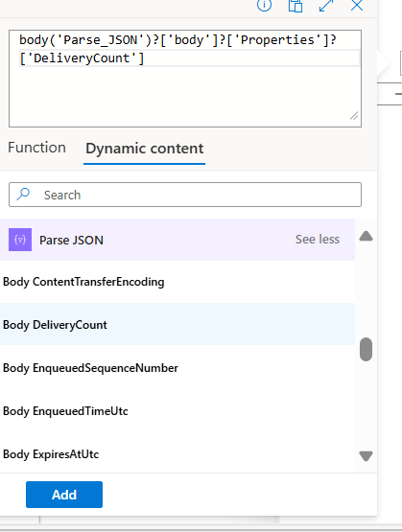Screen dimensions: 402x532
Task: Choose Body DeliveryCount from the list
Action: click(177, 324)
